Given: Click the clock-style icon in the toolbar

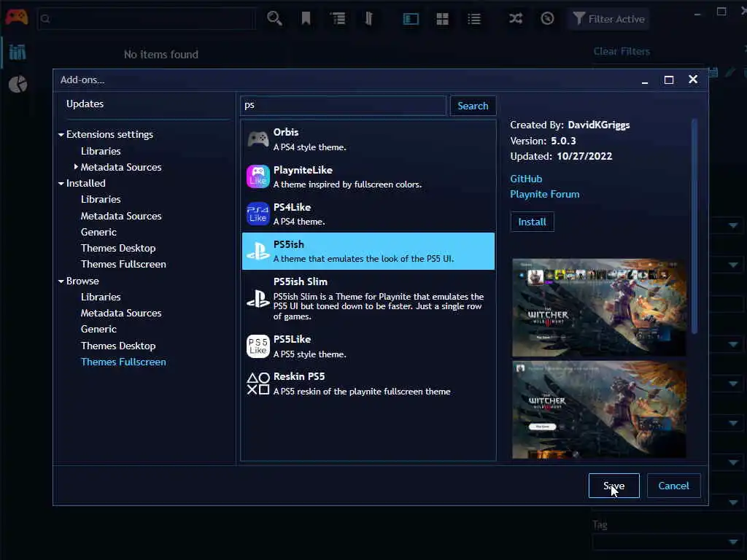Looking at the screenshot, I should pos(547,18).
